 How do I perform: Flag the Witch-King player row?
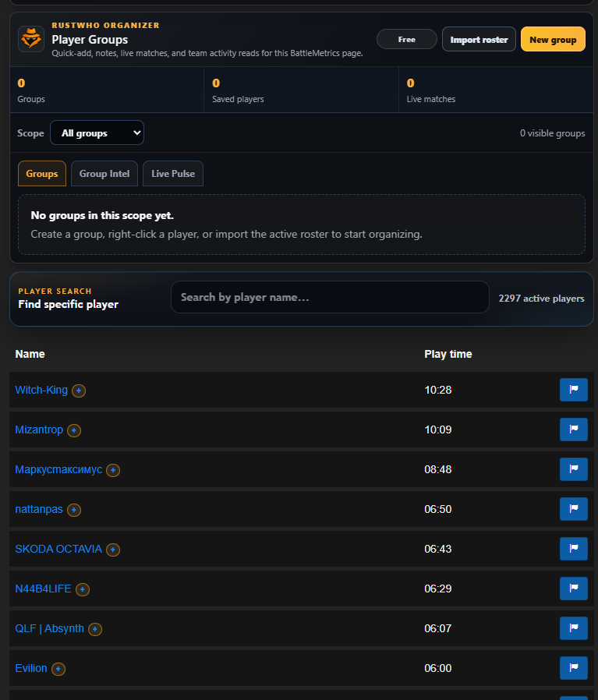pyautogui.click(x=573, y=389)
